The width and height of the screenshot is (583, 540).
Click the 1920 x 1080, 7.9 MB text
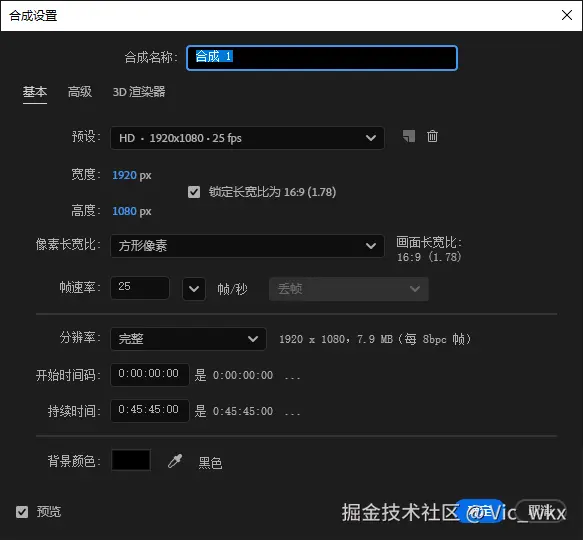375,339
